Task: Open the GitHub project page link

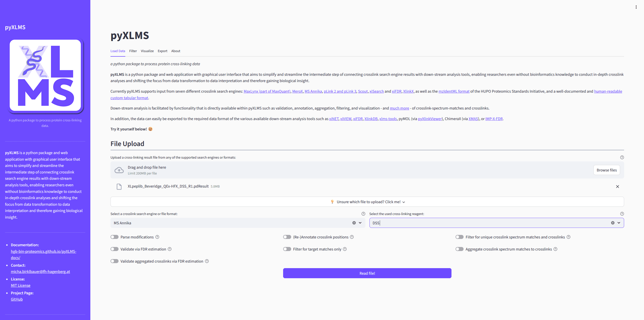Action: tap(17, 299)
